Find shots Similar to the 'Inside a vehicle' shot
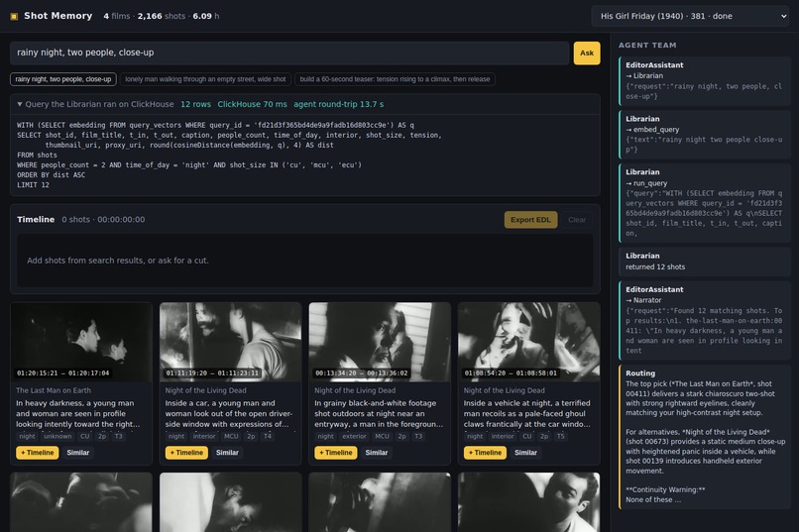799x532 pixels. coord(525,453)
